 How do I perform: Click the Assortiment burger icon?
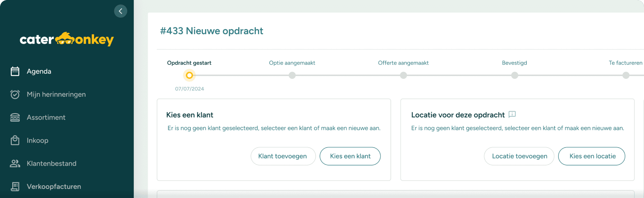pyautogui.click(x=15, y=117)
